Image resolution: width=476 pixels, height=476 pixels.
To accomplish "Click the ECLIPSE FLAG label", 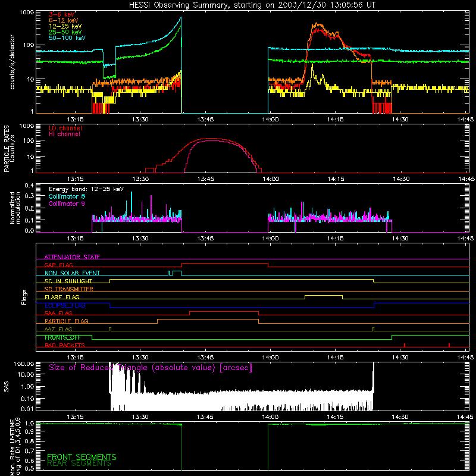I will pyautogui.click(x=65, y=305).
